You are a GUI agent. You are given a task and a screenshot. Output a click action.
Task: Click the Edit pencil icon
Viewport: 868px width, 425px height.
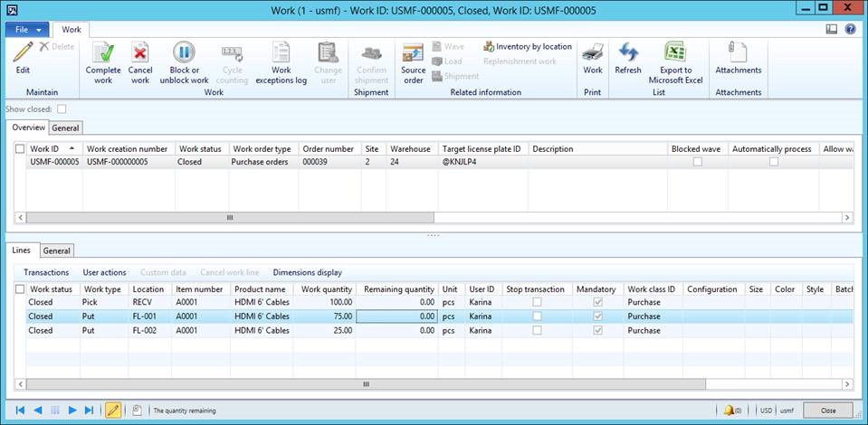pyautogui.click(x=23, y=52)
